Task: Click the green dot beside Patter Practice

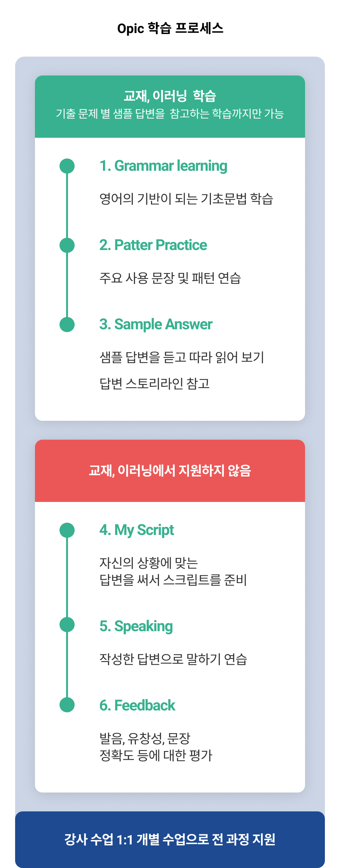Action: [67, 245]
